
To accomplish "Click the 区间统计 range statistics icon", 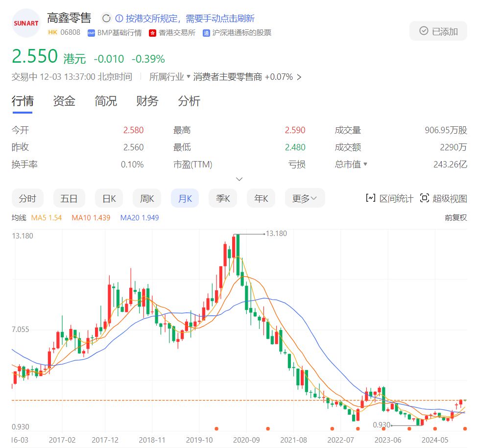I will point(371,198).
